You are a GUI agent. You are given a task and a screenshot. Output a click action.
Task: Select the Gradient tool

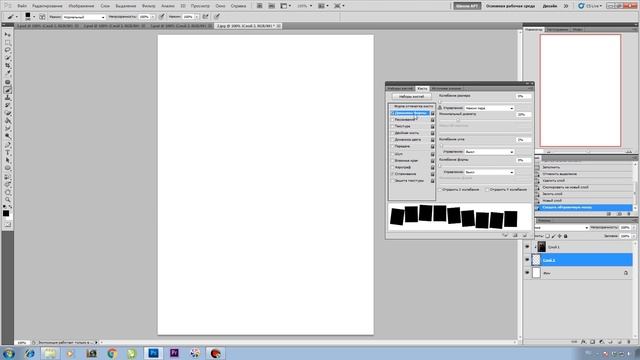click(x=7, y=121)
